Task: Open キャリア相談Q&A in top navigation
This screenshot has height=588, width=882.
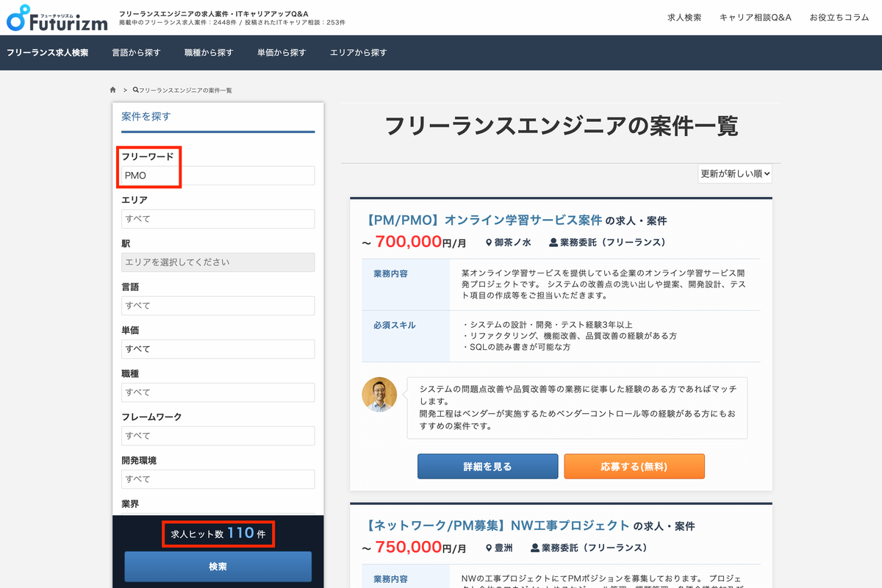Action: tap(756, 18)
